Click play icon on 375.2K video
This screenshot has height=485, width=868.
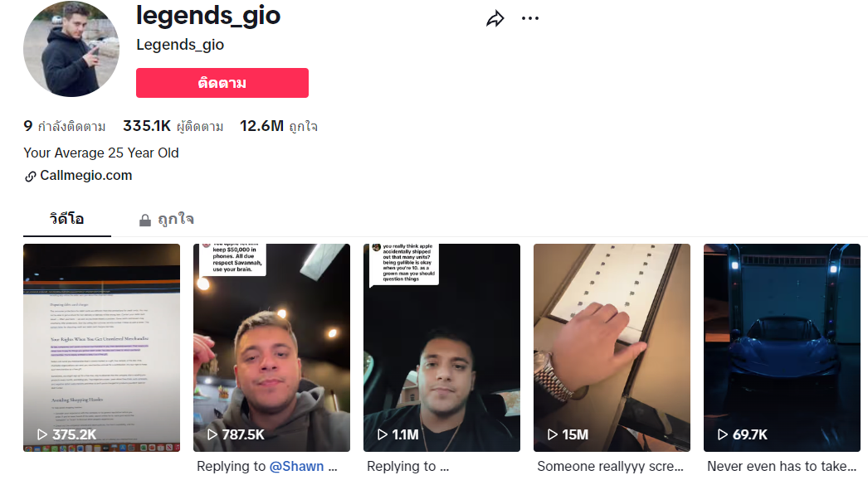[42, 434]
